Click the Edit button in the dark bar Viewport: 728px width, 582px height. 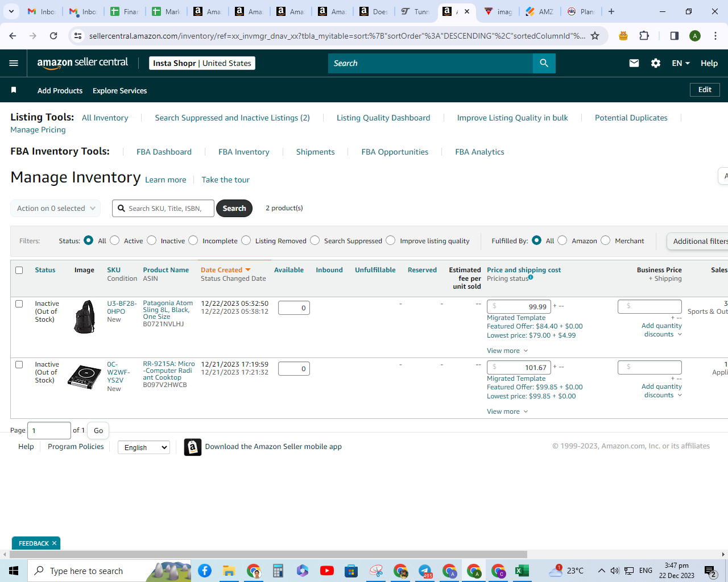tap(705, 90)
